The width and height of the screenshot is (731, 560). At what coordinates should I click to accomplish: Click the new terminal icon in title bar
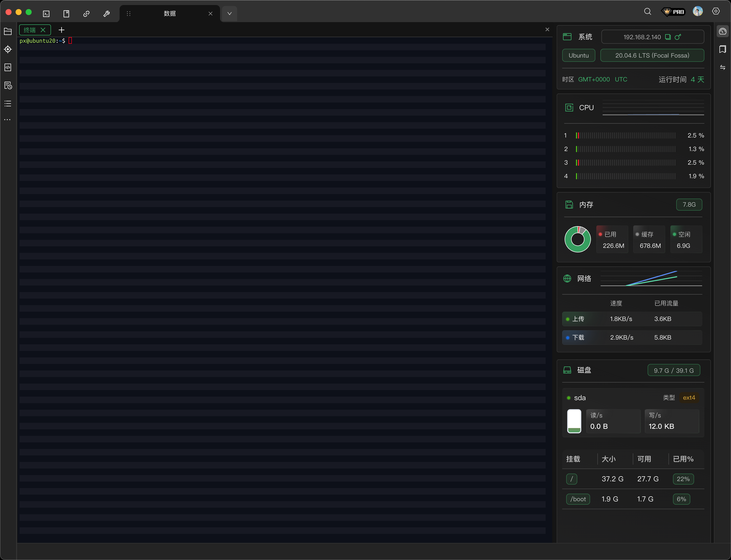46,14
